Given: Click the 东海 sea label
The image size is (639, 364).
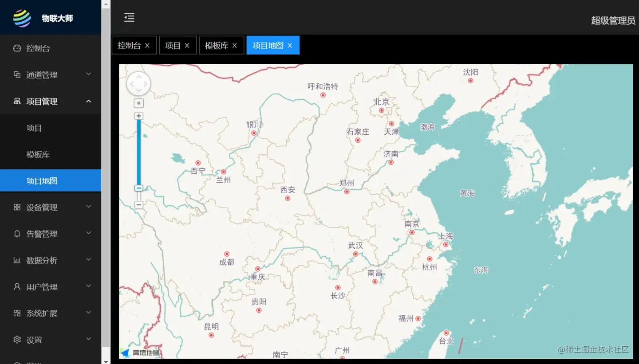Looking at the screenshot, I should coord(481,270).
